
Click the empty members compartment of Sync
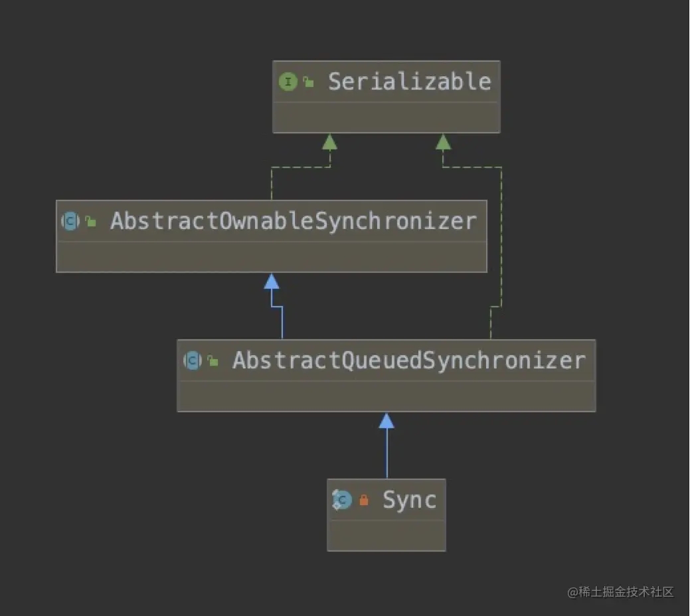(x=386, y=535)
